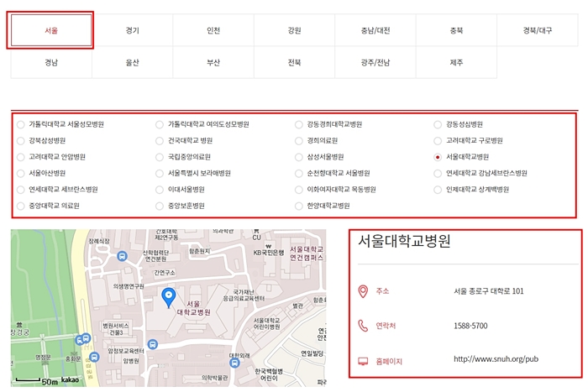The width and height of the screenshot is (588, 392).
Task: Choose the 강동경희대학교병원 radio button
Action: tap(298, 124)
